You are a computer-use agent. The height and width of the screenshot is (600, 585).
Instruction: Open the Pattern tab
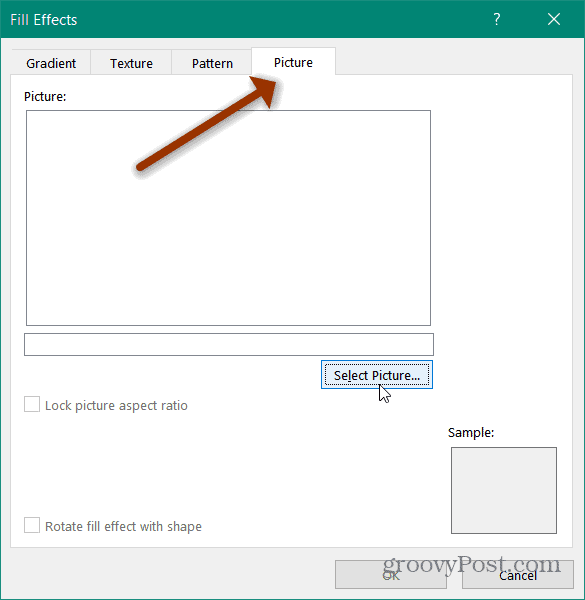point(212,63)
